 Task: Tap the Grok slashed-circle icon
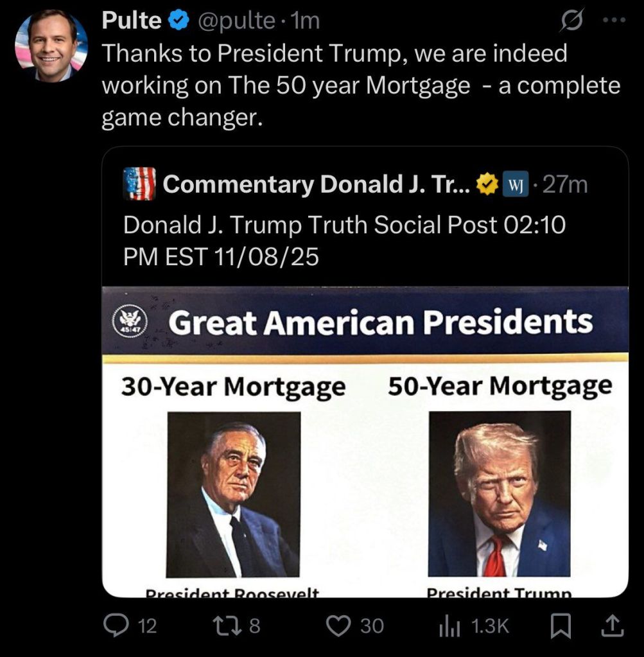click(x=569, y=21)
